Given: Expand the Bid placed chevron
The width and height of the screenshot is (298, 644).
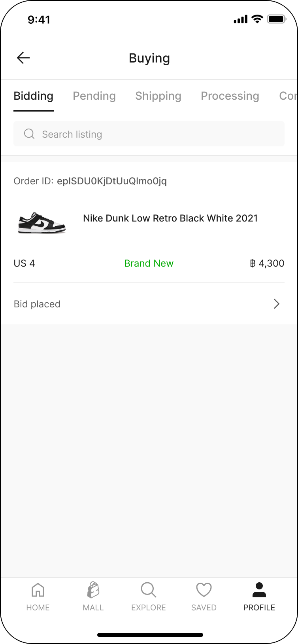Looking at the screenshot, I should (x=276, y=304).
